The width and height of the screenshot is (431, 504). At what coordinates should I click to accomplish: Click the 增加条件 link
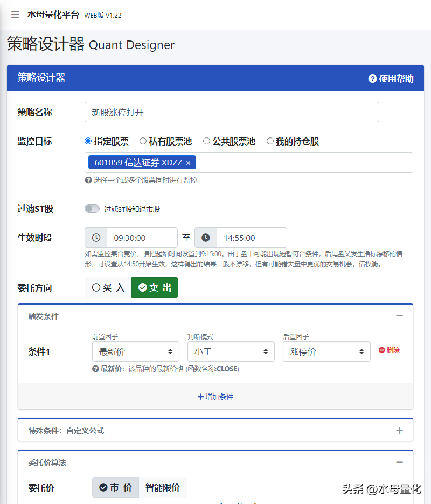coord(215,397)
